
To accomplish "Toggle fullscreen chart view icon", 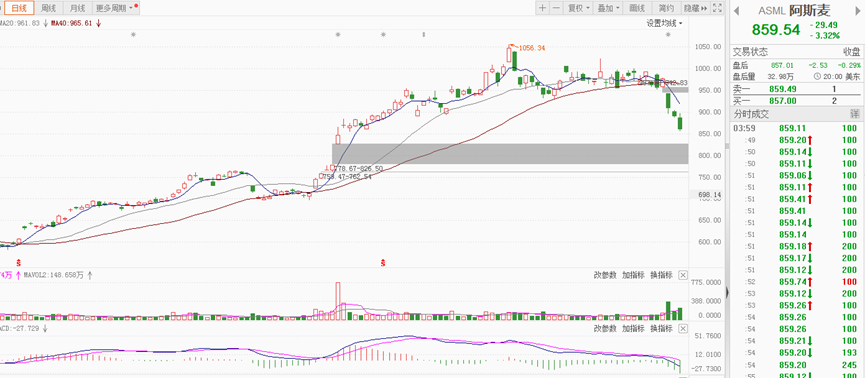I will (x=717, y=8).
